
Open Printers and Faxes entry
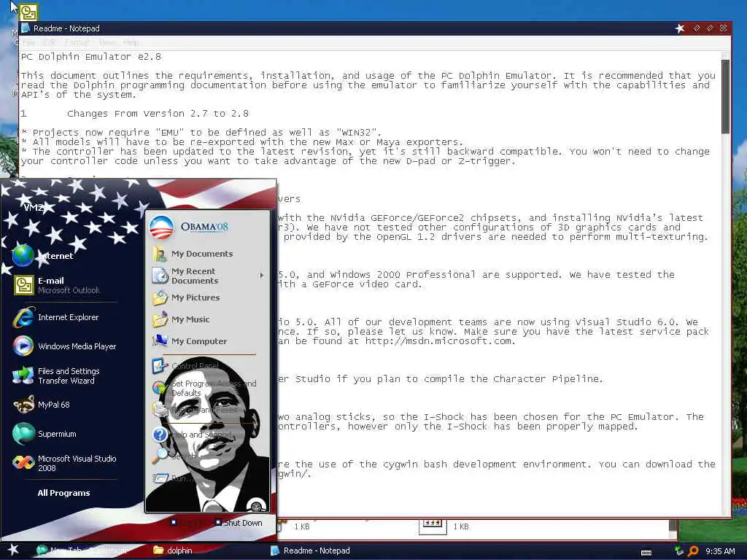pyautogui.click(x=196, y=409)
